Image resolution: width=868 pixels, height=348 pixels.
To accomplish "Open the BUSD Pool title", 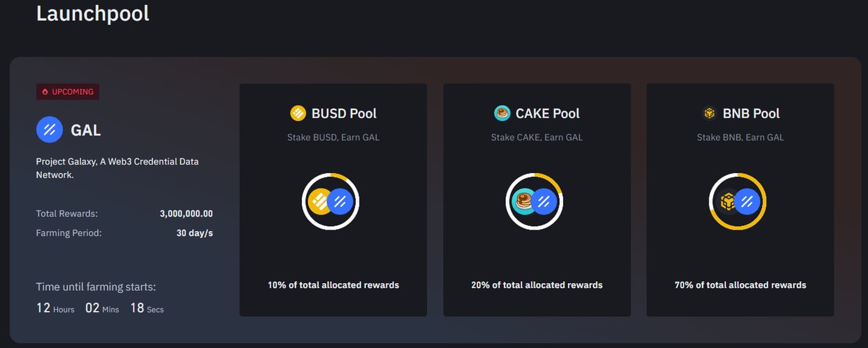I will point(344,113).
